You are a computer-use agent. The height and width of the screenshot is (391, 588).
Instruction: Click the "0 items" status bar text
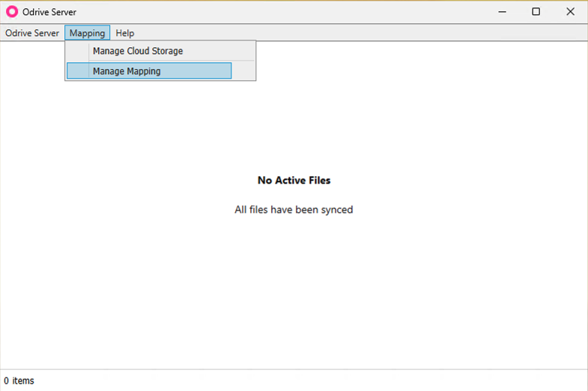tap(19, 381)
